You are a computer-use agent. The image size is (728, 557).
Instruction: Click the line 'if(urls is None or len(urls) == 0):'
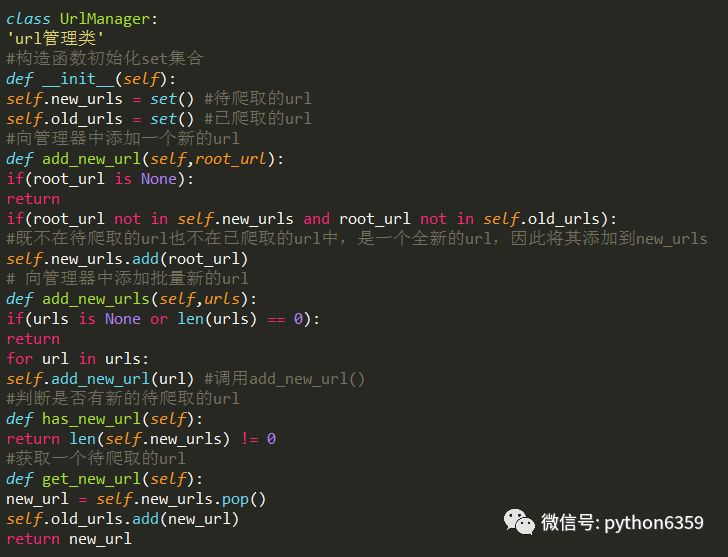click(x=163, y=318)
